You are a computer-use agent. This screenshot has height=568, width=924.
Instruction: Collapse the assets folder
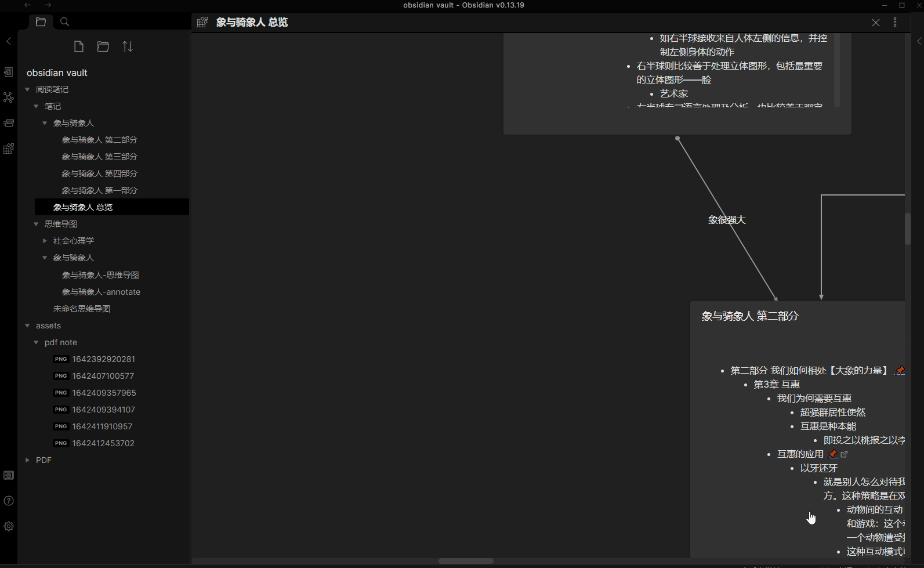coord(27,325)
